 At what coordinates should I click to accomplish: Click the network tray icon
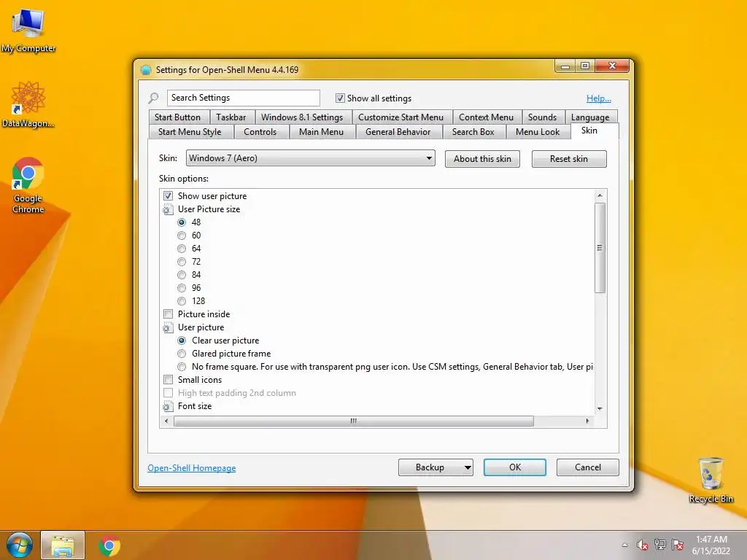[x=659, y=544]
